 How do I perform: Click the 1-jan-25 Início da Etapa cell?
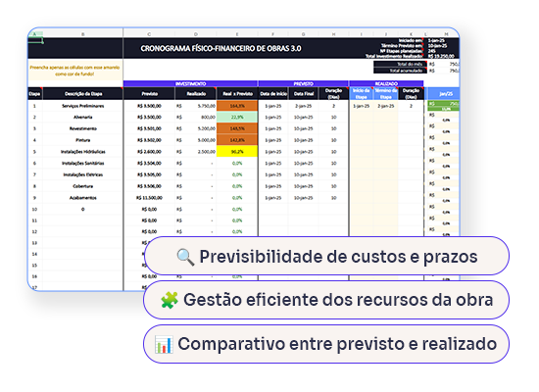tap(361, 106)
